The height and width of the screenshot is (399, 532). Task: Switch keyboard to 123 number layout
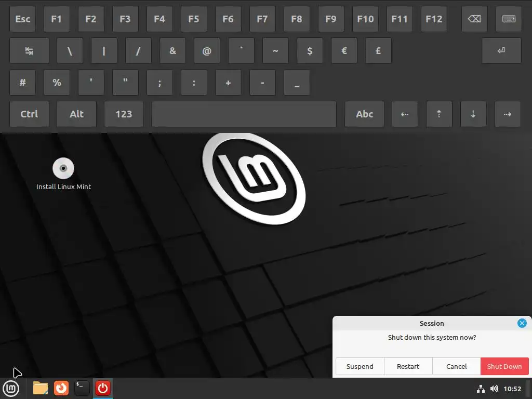tap(124, 114)
